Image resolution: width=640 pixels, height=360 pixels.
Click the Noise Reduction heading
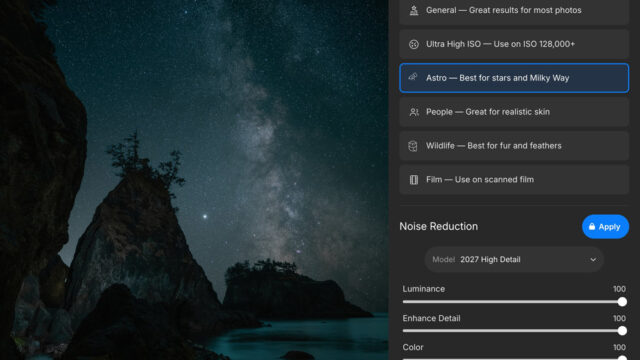click(x=438, y=227)
